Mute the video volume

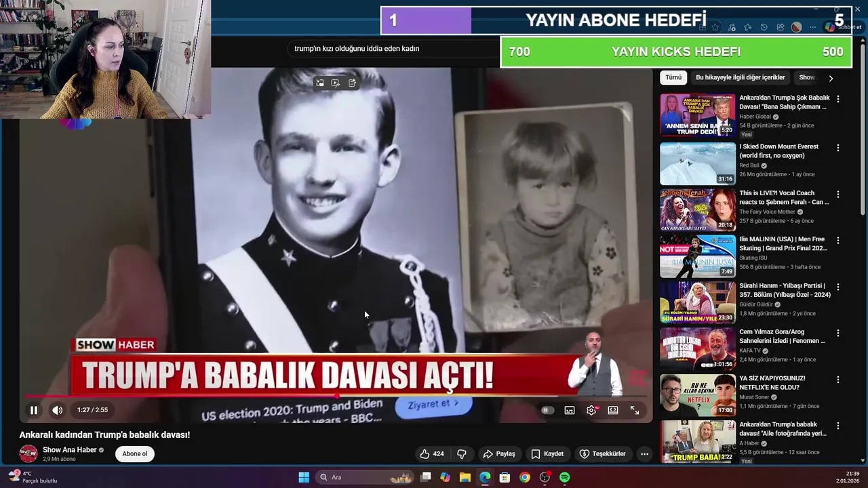pyautogui.click(x=58, y=410)
